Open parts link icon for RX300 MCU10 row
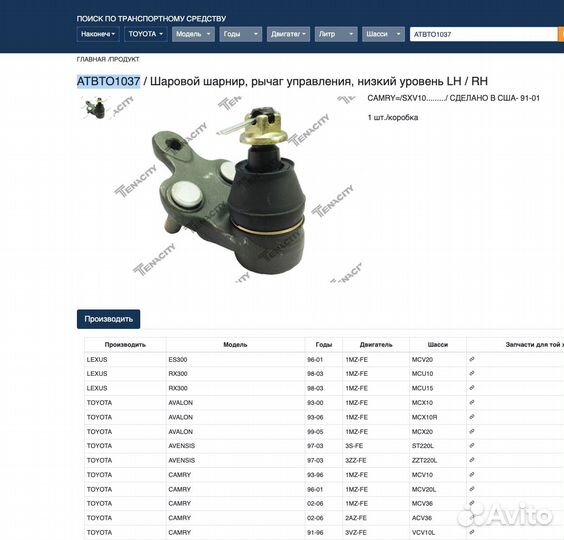564x540 pixels. pos(472,373)
